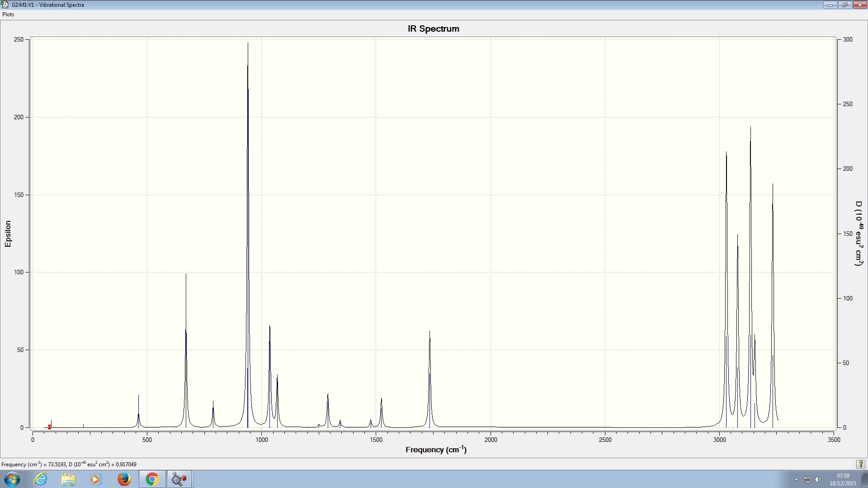
Task: Open Windows Media Player from taskbar
Action: click(x=95, y=479)
